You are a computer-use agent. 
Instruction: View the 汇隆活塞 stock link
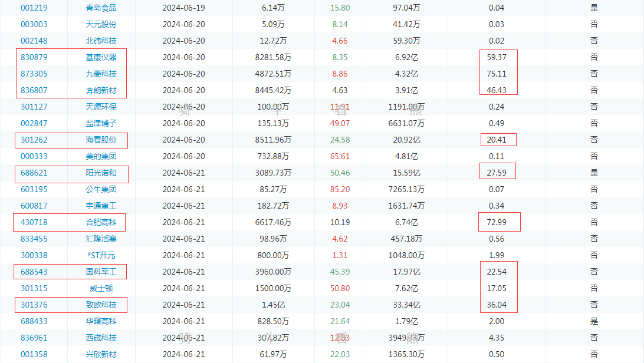point(101,239)
